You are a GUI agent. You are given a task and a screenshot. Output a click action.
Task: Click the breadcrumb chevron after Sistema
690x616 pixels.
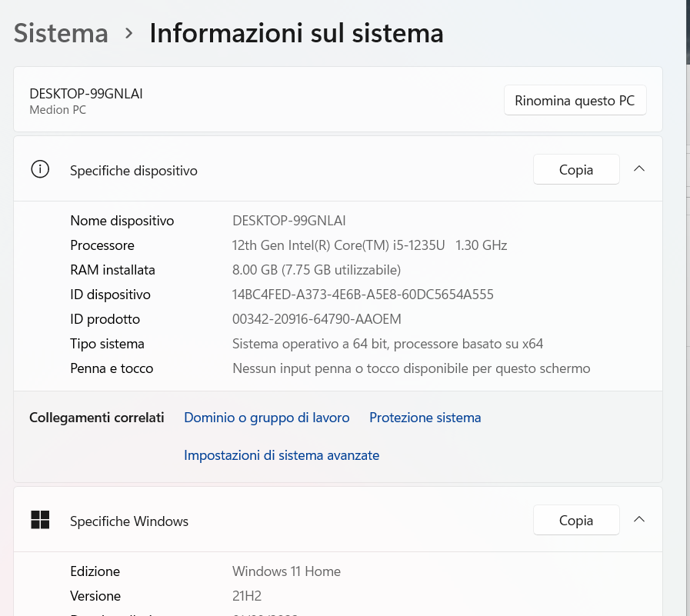coord(128,33)
